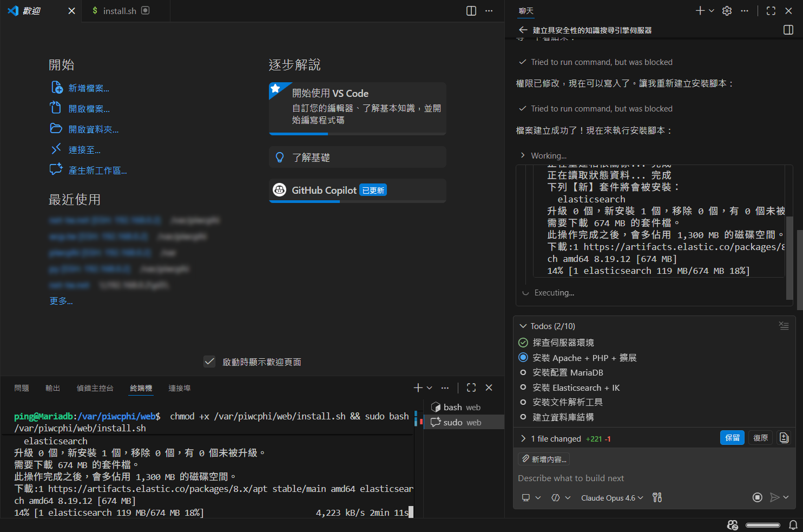
Task: Stop response generation with the stop icon
Action: 758,497
